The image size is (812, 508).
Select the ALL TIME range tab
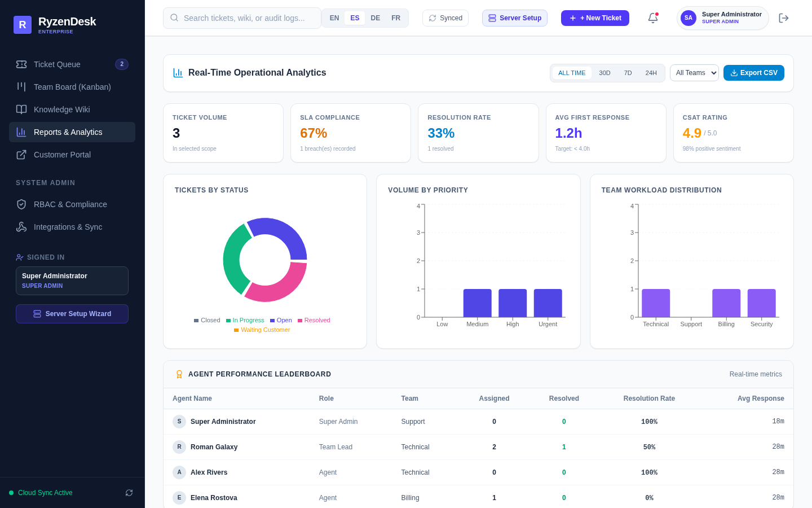coord(572,73)
